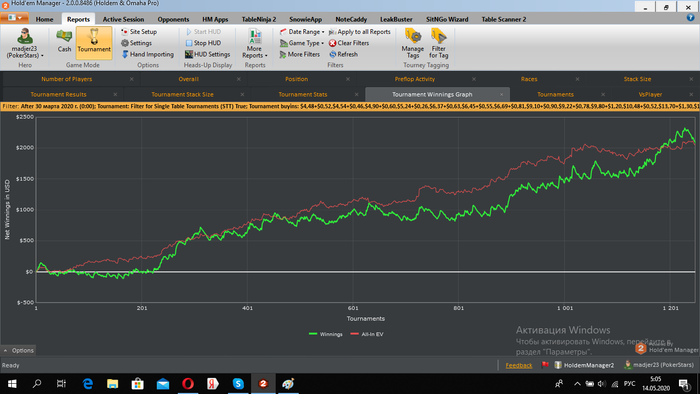Click Clear Filters
The width and height of the screenshot is (700, 394).
click(349, 43)
